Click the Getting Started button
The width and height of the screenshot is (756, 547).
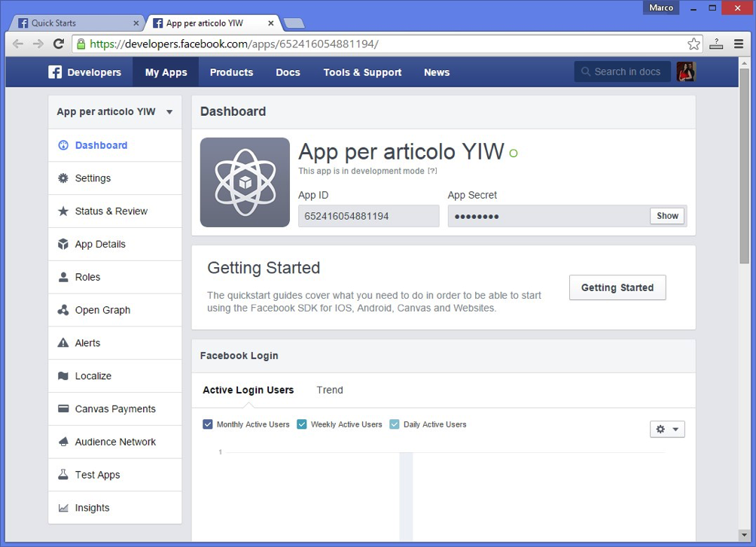click(617, 287)
